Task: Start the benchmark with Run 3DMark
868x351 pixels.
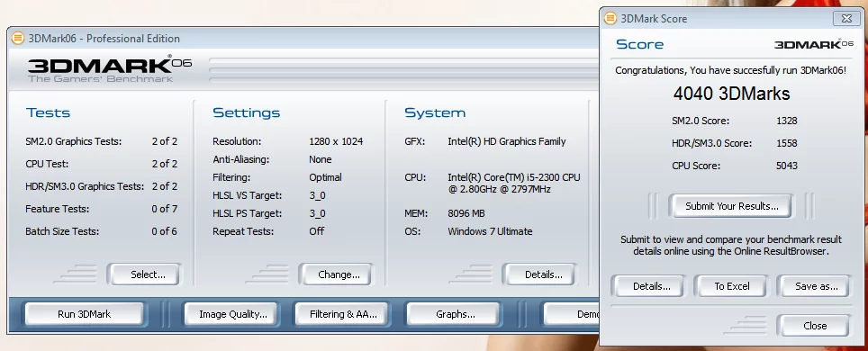Action: click(x=84, y=314)
